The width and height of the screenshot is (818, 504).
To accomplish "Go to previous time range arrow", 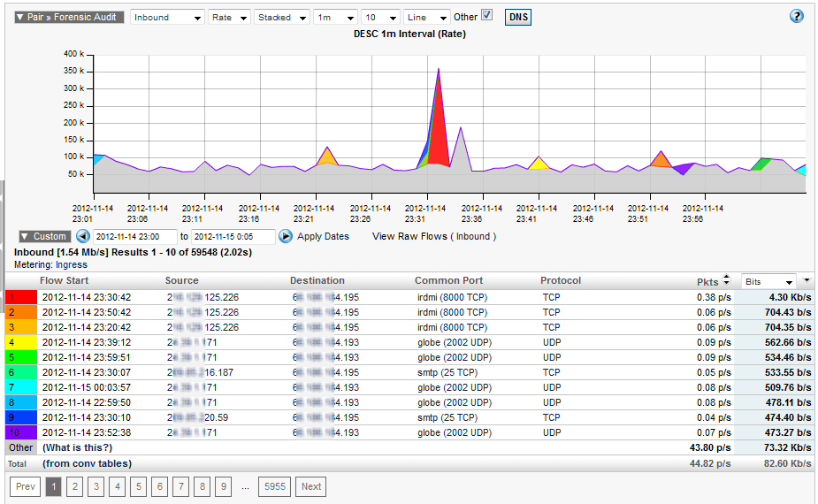I will click(x=83, y=236).
